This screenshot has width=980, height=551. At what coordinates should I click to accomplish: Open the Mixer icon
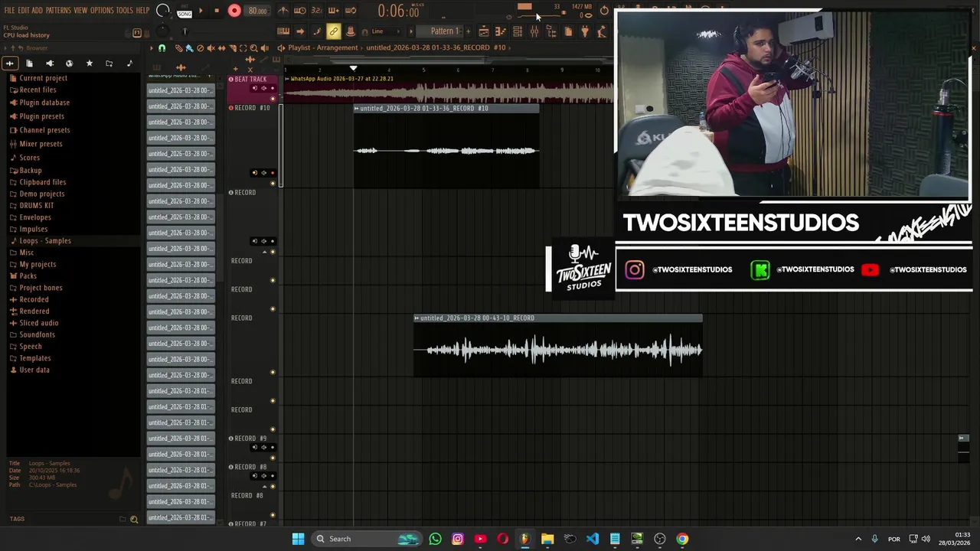click(x=534, y=31)
